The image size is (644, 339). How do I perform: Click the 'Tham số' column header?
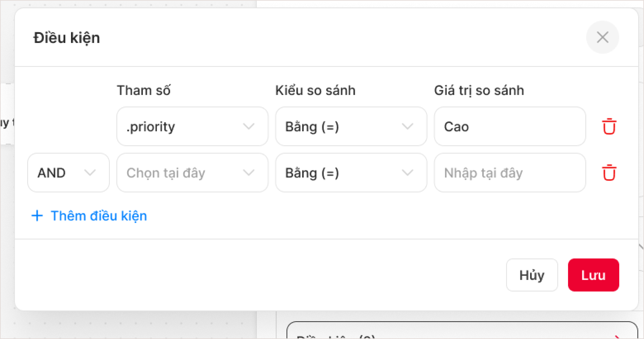click(x=144, y=90)
